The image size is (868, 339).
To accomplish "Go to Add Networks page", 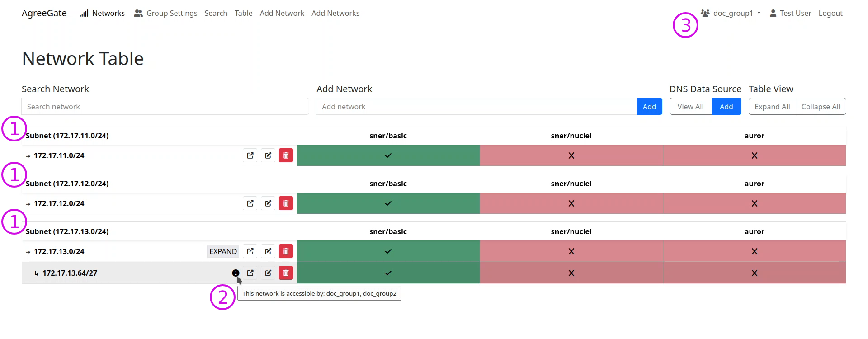I will (x=335, y=14).
